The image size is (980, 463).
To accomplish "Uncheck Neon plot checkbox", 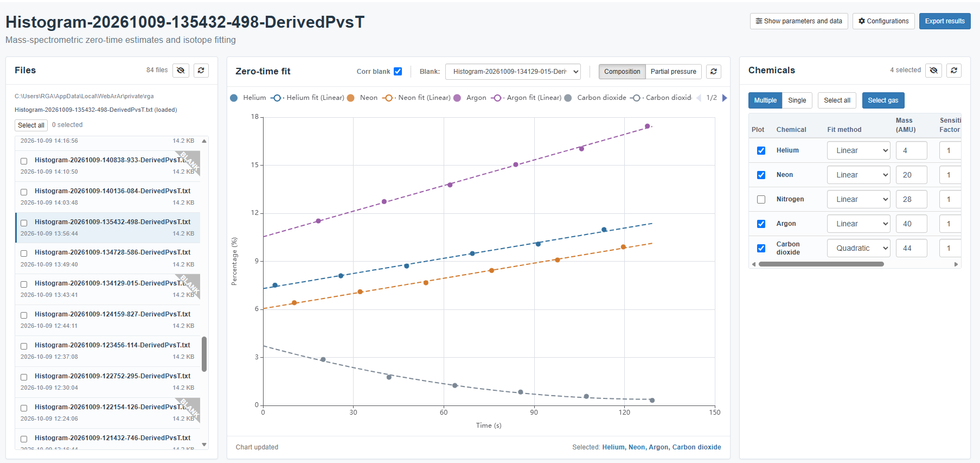I will [x=761, y=175].
